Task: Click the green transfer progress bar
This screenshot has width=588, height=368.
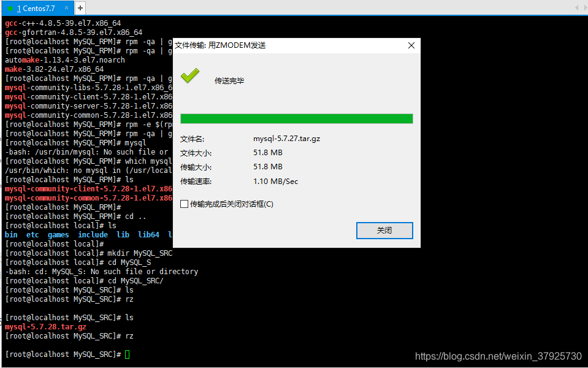Action: (297, 118)
